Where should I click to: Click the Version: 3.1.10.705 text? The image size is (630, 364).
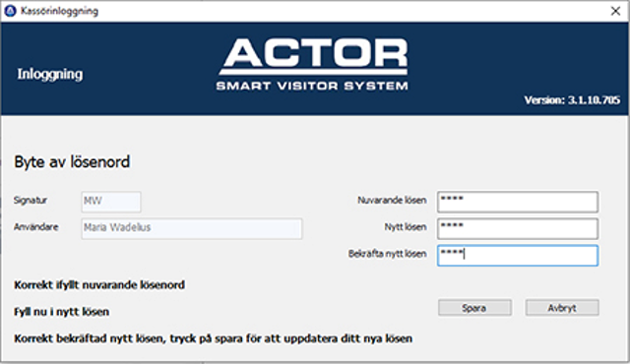tap(572, 100)
